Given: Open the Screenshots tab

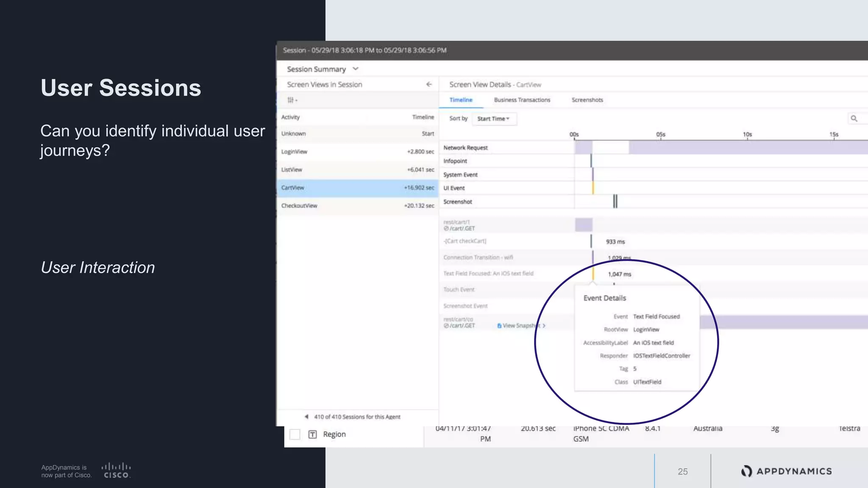Looking at the screenshot, I should point(587,100).
